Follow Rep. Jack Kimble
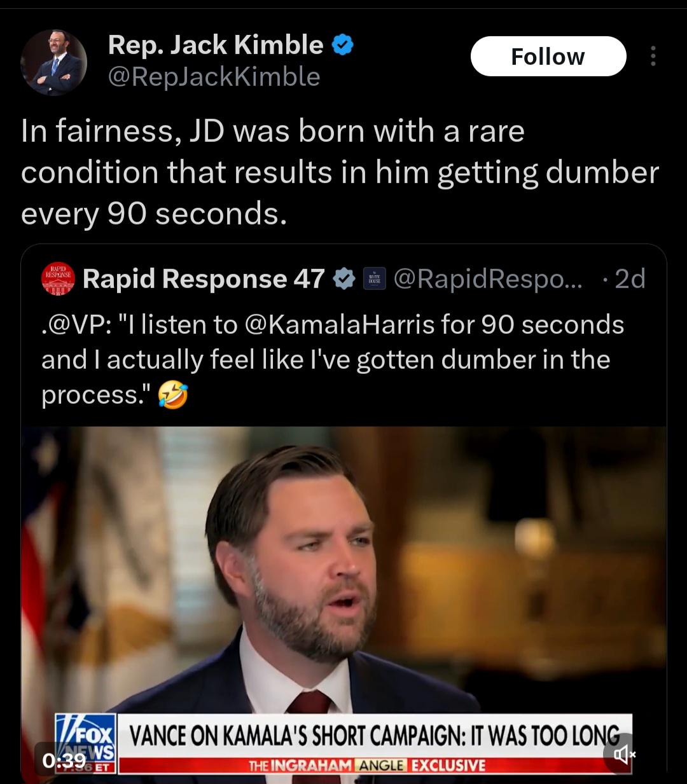The image size is (687, 784). pos(548,57)
